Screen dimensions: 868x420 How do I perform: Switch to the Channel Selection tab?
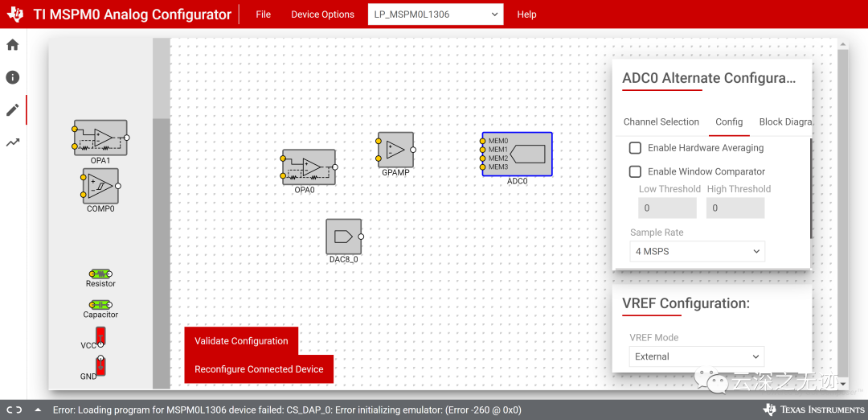pyautogui.click(x=661, y=122)
